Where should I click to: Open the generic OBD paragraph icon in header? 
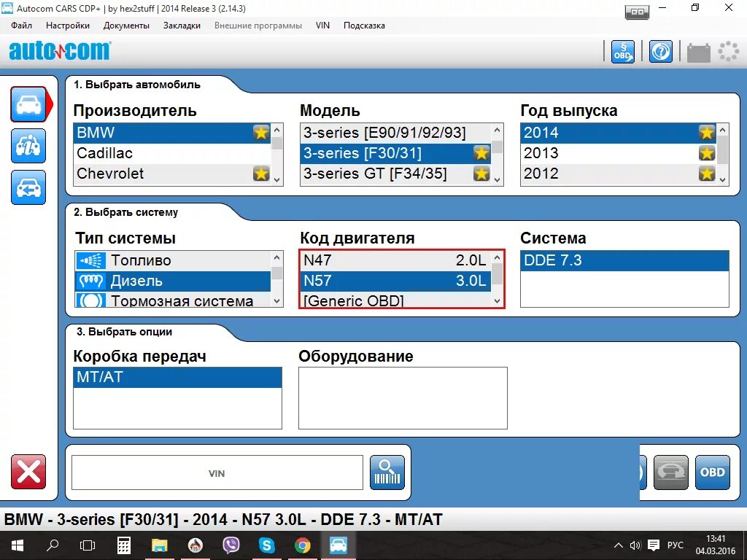point(623,52)
